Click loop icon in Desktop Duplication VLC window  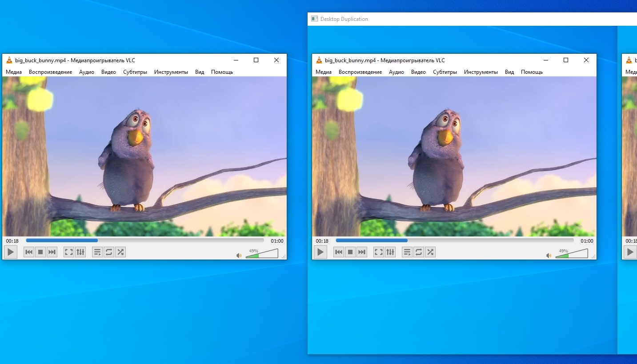point(419,252)
